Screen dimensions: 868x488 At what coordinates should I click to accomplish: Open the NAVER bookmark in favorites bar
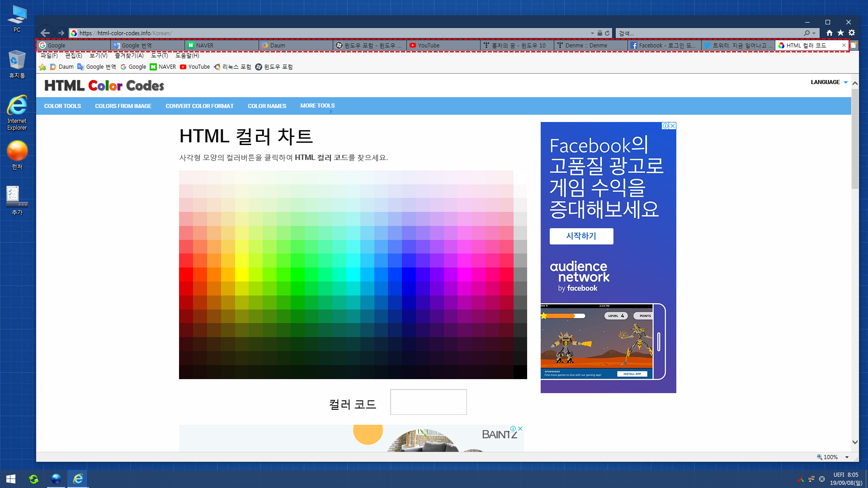click(x=163, y=67)
